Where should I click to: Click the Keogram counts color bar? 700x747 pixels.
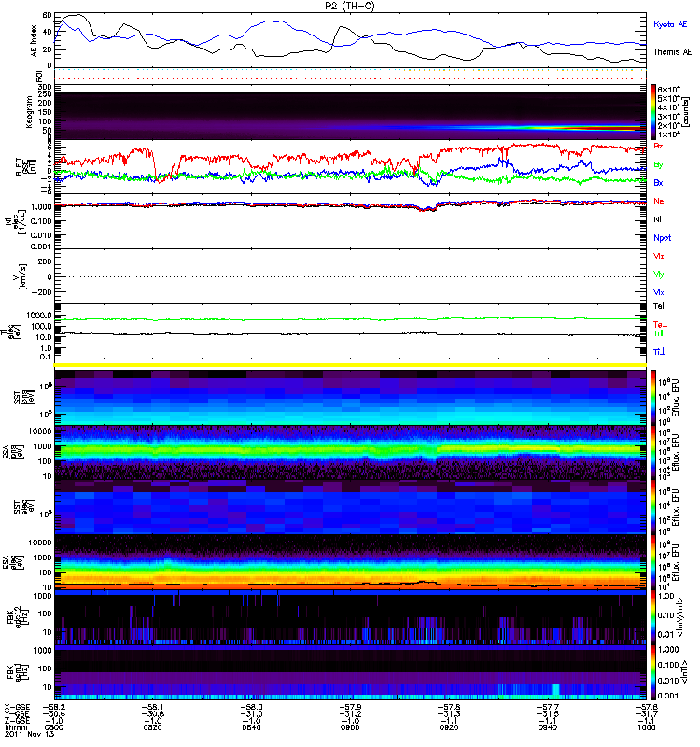tap(655, 111)
